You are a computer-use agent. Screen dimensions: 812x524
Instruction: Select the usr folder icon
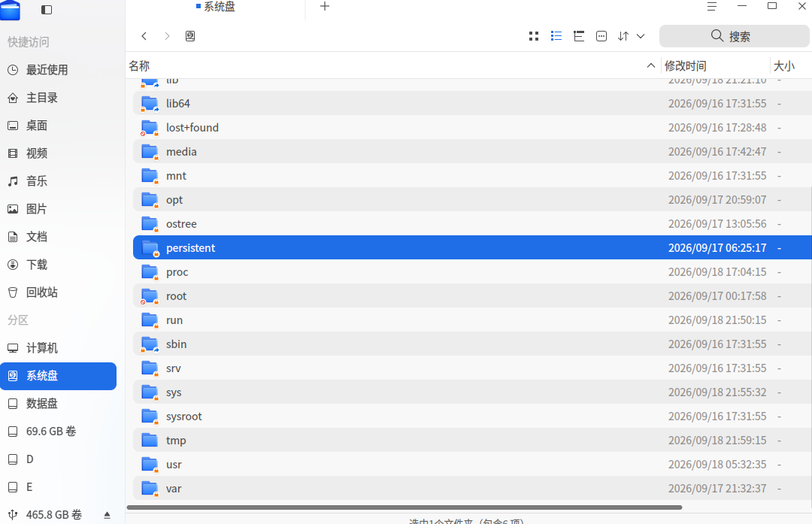click(x=150, y=465)
